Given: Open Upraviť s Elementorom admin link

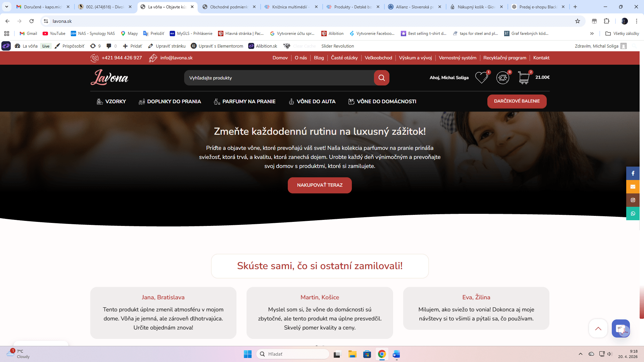Looking at the screenshot, I should [217, 46].
